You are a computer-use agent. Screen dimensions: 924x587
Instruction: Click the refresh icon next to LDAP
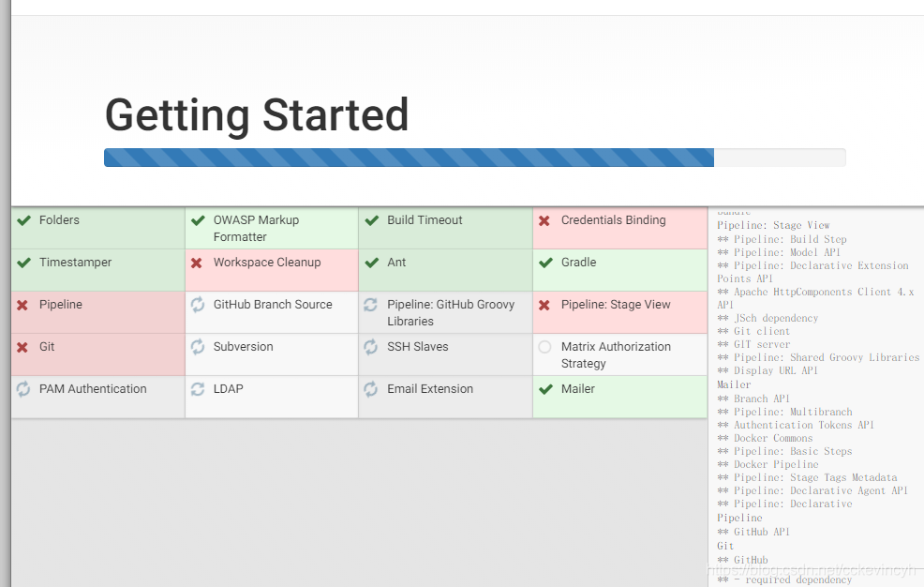point(198,389)
